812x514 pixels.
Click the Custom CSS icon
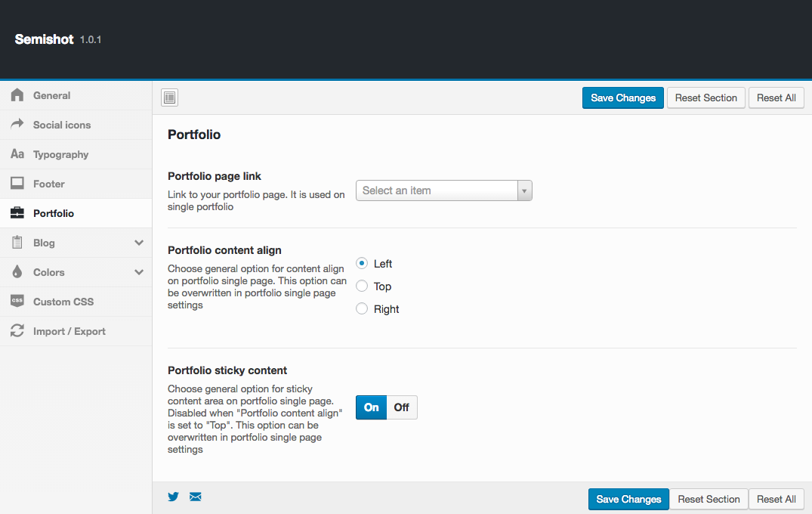[x=17, y=302]
